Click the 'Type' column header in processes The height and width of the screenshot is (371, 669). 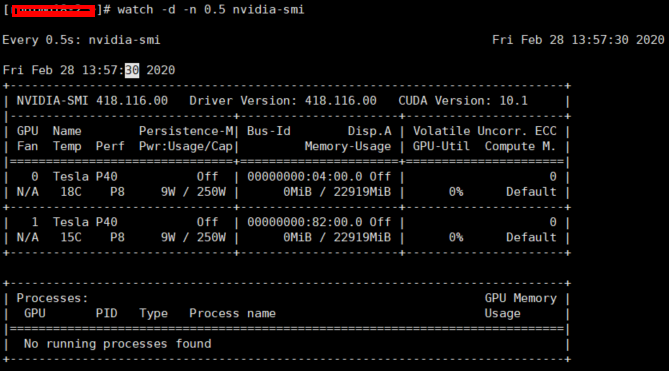point(154,314)
